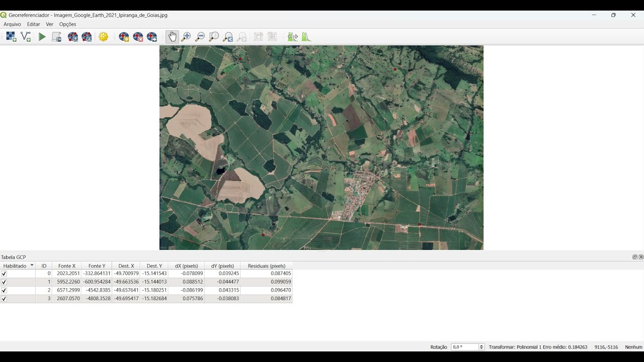Sort table by Dest. X header
Screen dimensions: 644x362
126,265
